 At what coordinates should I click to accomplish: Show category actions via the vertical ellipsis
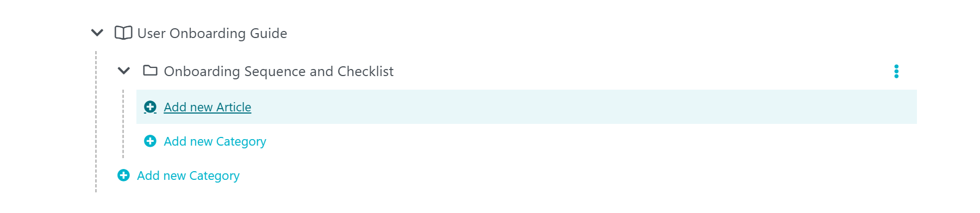pyautogui.click(x=896, y=71)
